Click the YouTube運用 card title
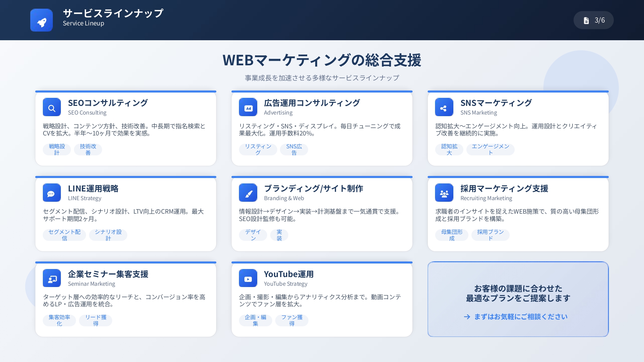Viewport: 644px width, 362px height. click(289, 274)
